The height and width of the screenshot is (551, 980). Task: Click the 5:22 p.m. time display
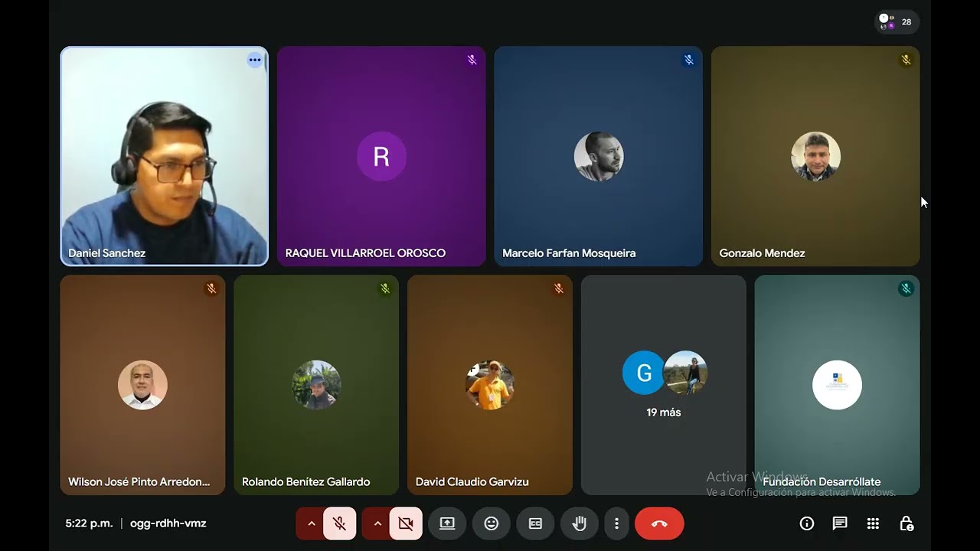click(89, 523)
